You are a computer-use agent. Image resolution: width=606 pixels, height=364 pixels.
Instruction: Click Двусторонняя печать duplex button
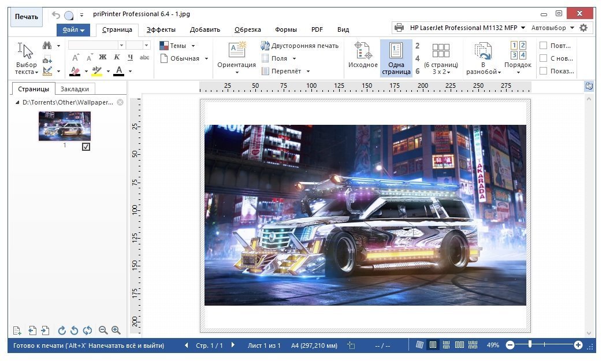pos(299,46)
